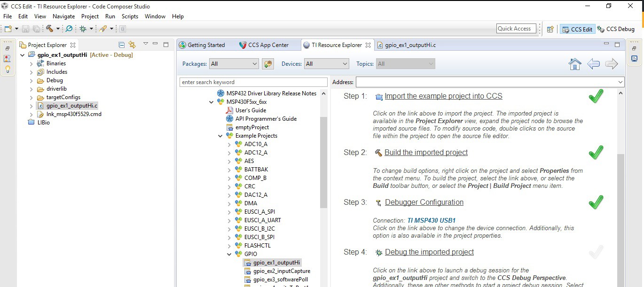Click the Restore icon in left trim bar

point(8,48)
